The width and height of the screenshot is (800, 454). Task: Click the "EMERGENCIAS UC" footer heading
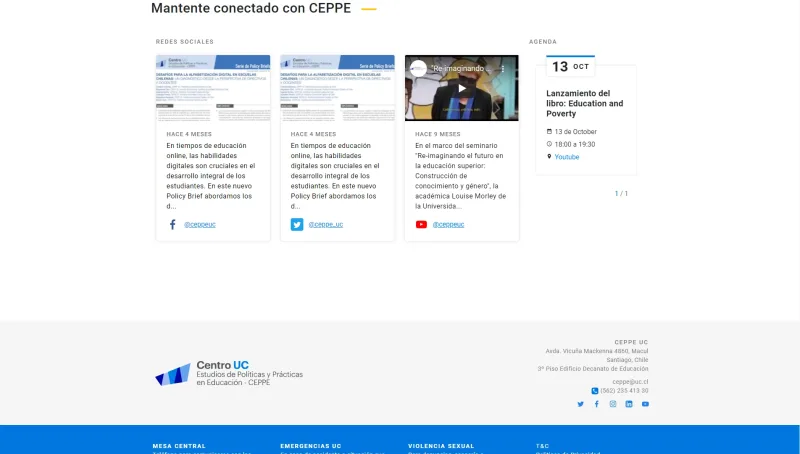311,446
